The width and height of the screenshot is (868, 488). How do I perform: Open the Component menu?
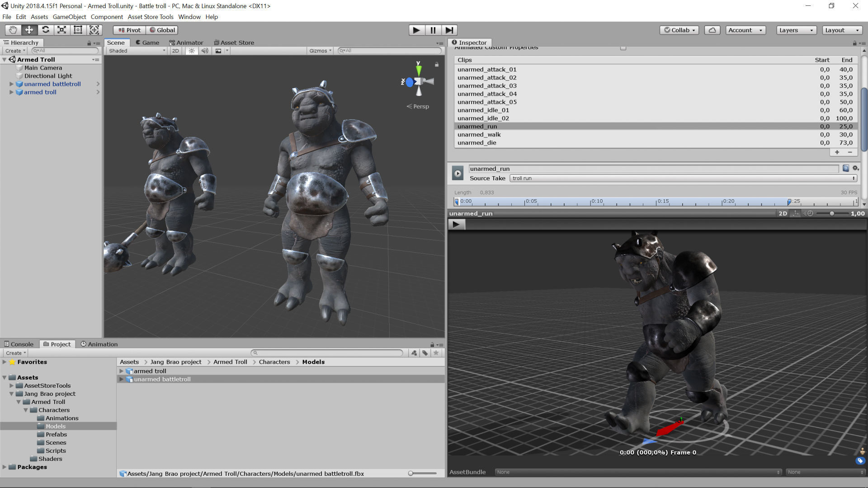(107, 17)
